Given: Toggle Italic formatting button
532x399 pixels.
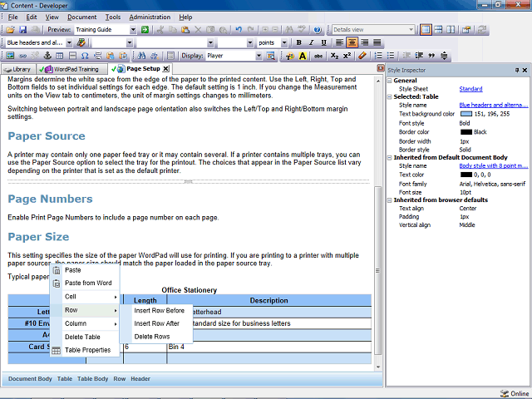Looking at the screenshot, I should [x=311, y=42].
